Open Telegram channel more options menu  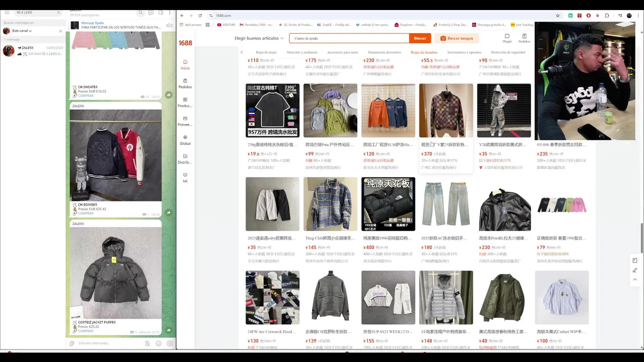tap(171, 13)
